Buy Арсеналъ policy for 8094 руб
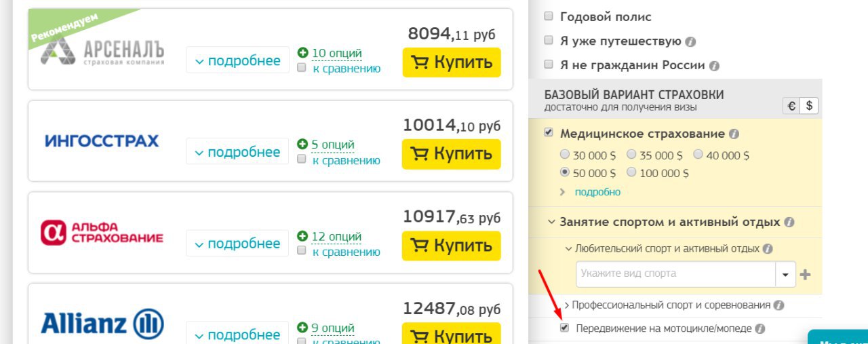Viewport: 868px width, 344px height. [452, 62]
